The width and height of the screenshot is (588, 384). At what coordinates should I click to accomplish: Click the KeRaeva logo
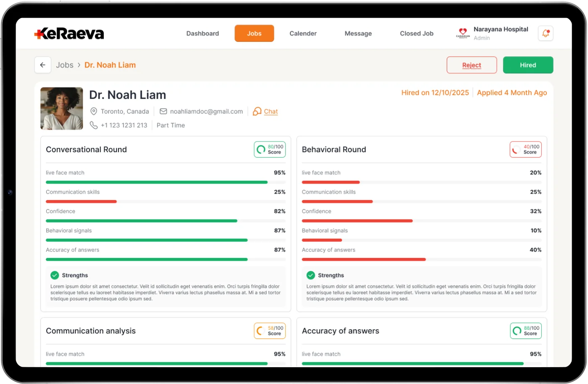[69, 34]
